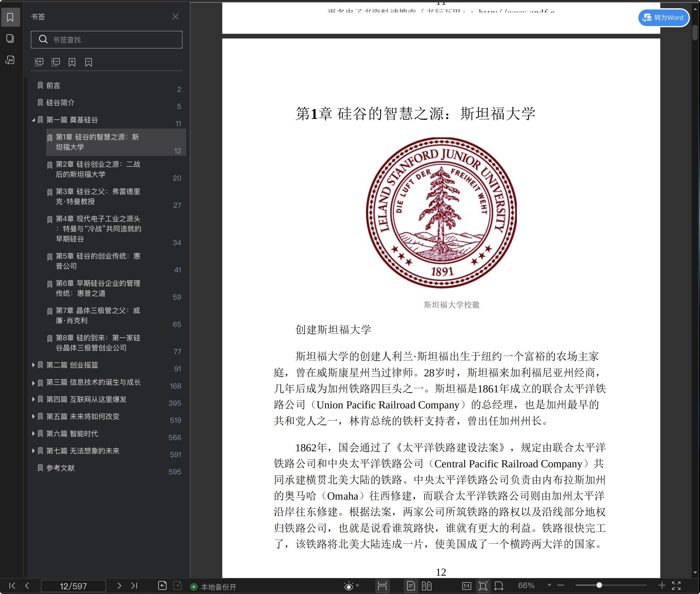Viewport: 700px width, 594px height.
Task: Expand the 第六篇 智能时代 section
Action: point(33,434)
